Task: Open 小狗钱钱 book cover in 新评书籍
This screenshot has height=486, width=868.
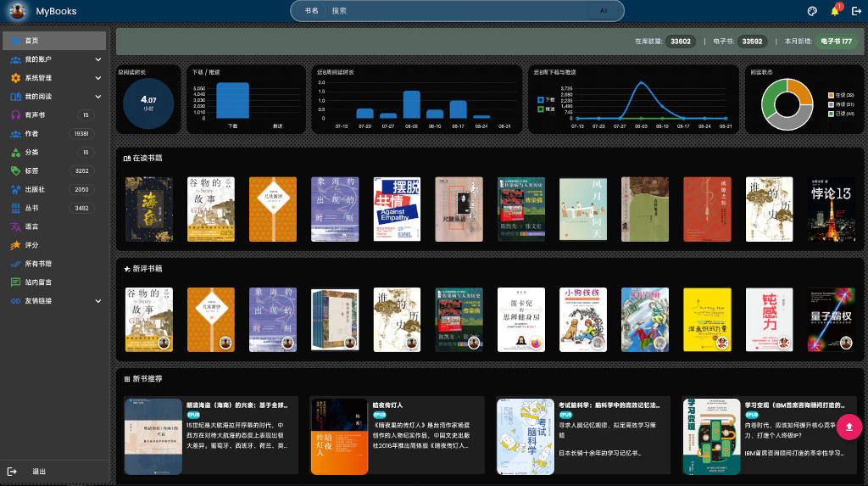Action: pyautogui.click(x=583, y=320)
